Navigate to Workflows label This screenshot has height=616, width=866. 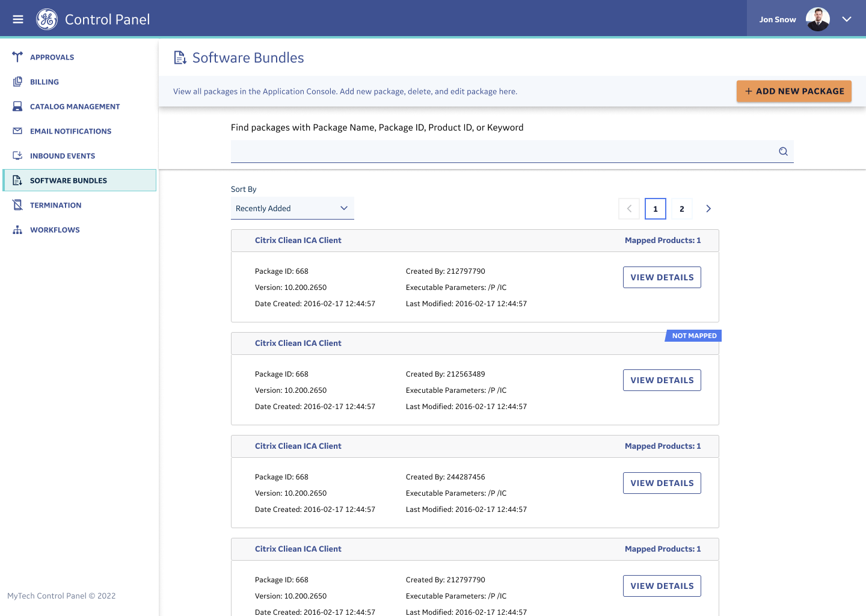55,230
